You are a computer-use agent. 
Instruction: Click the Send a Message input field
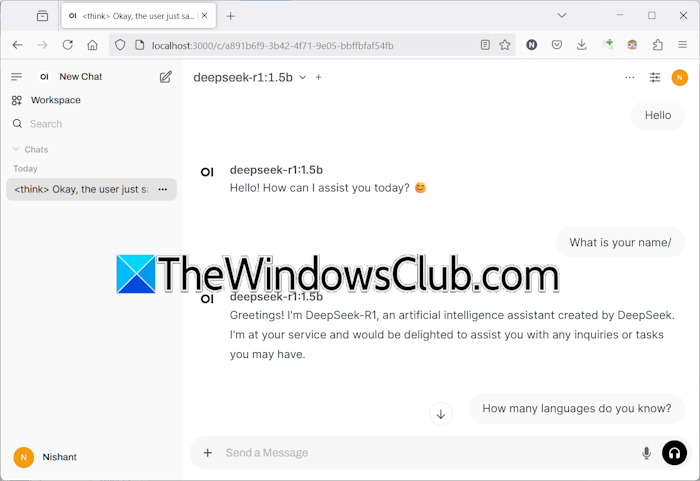(x=429, y=452)
